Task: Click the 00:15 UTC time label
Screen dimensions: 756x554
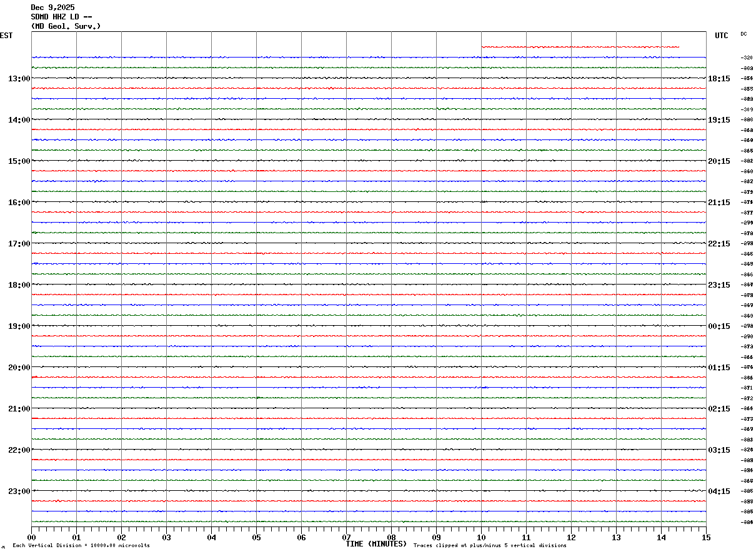Action: tap(719, 326)
